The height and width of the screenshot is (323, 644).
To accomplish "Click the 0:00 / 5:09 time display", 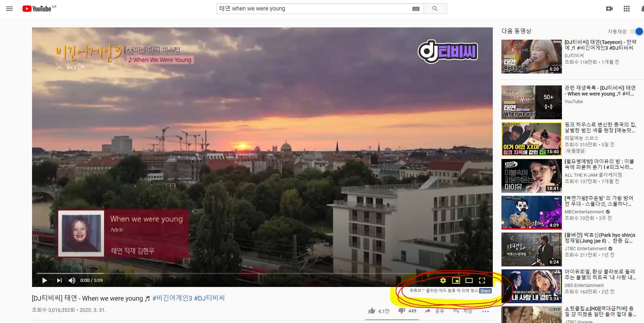I will click(91, 280).
